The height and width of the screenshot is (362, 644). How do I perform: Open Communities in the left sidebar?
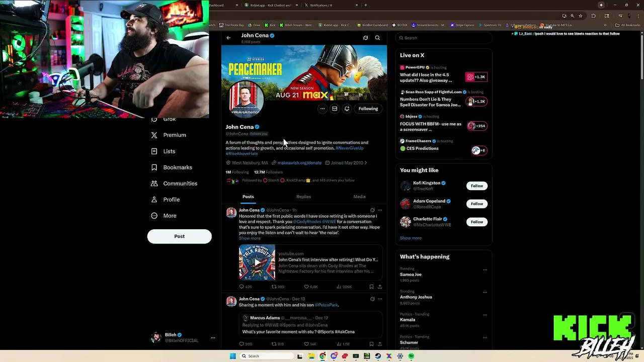pos(174,184)
